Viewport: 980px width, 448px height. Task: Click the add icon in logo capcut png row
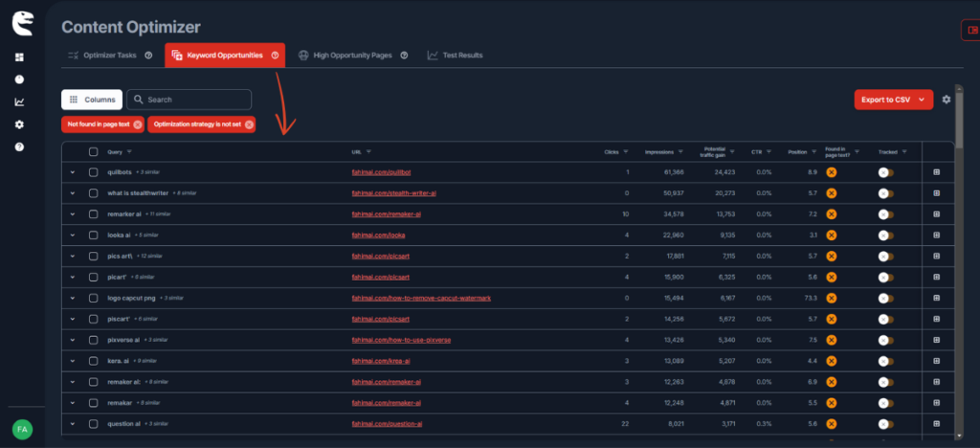[936, 298]
